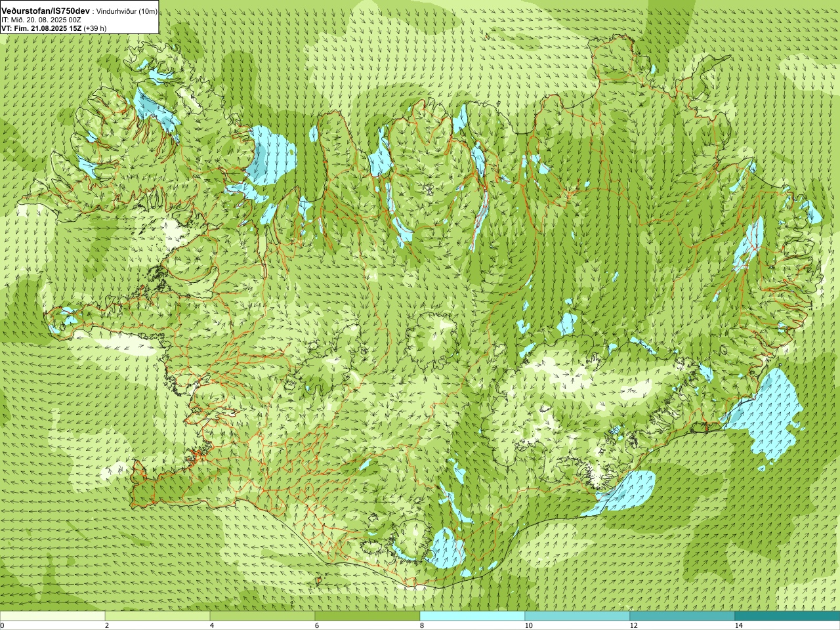Viewport: 840px width, 630px height.
Task: Click the 'Vindurhviður (10m)' parameter label
Action: pos(127,12)
